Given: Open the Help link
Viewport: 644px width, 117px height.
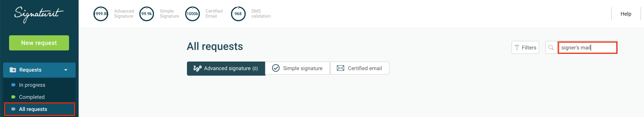Looking at the screenshot, I should click(626, 14).
